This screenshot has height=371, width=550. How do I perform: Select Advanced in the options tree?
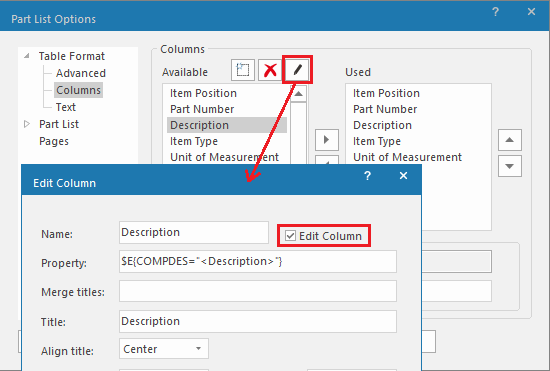[81, 73]
